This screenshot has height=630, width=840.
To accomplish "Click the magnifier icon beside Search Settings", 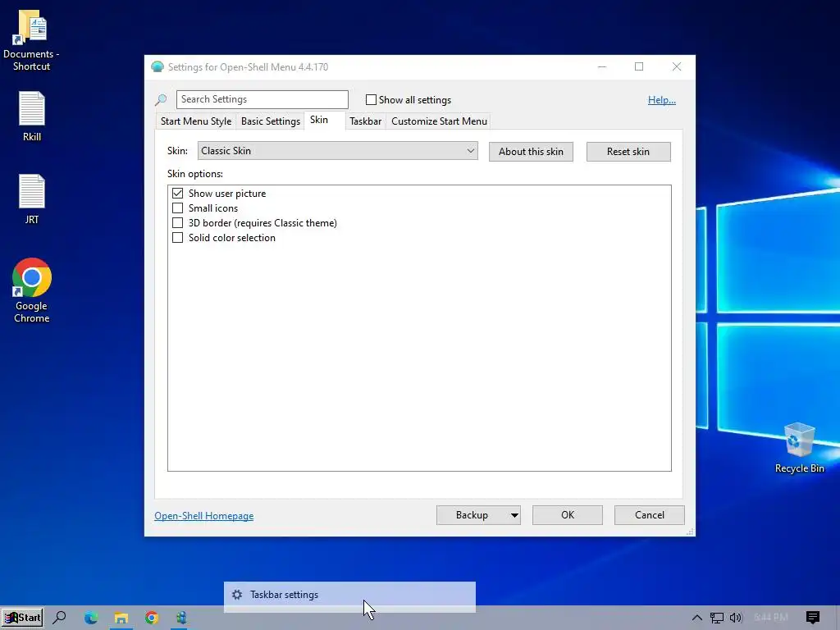I will click(161, 99).
